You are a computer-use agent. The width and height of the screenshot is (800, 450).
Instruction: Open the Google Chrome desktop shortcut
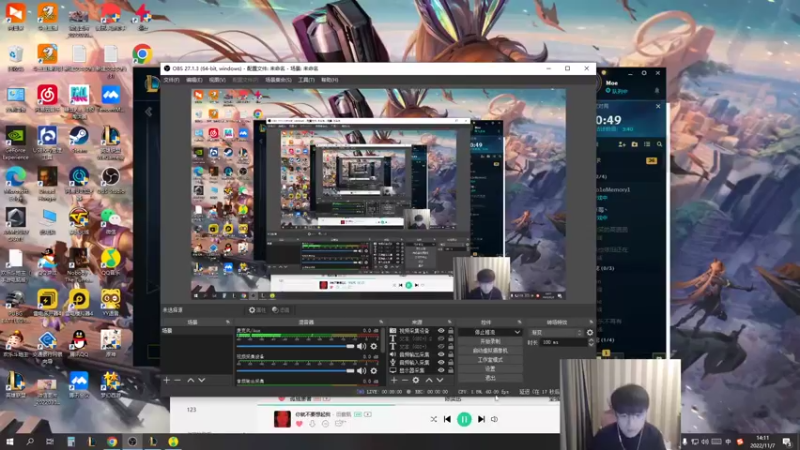coord(142,54)
